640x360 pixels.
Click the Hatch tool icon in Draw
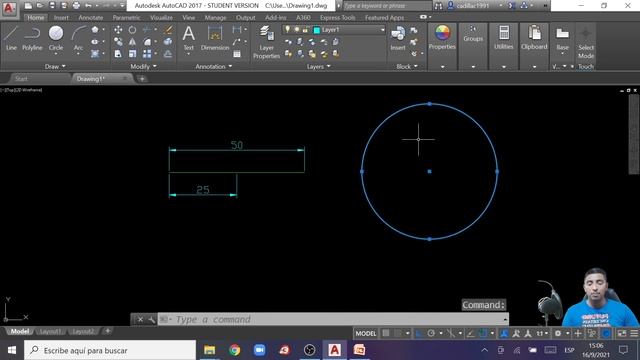tap(95, 54)
